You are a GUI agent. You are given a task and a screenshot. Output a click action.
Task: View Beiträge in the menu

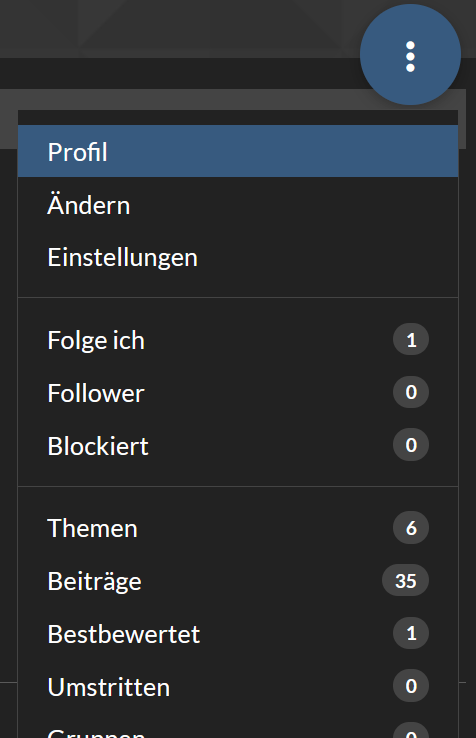click(x=238, y=580)
